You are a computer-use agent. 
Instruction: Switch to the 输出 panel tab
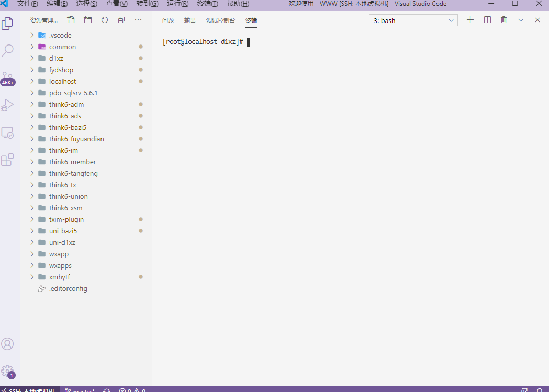pos(190,20)
